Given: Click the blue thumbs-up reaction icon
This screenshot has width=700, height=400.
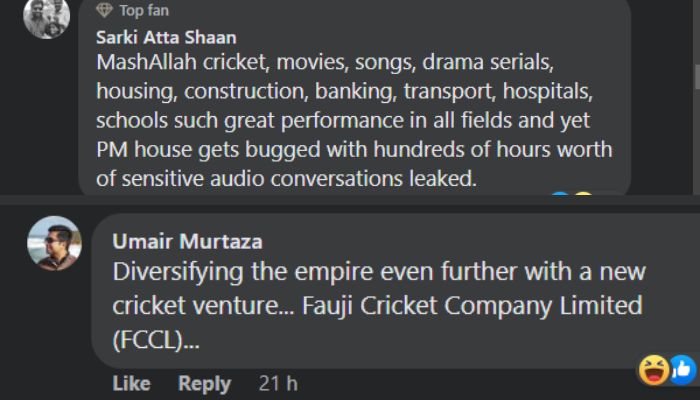Looking at the screenshot, I should [683, 370].
